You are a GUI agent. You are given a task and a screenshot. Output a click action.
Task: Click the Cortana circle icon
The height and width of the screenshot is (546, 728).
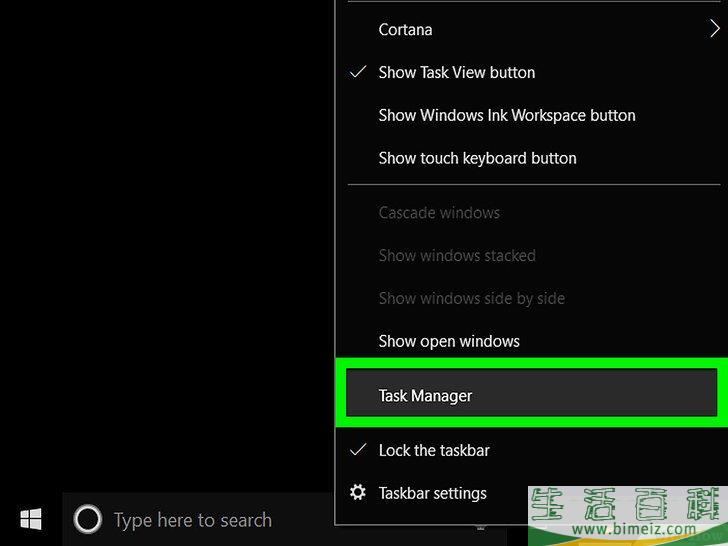[x=87, y=519]
